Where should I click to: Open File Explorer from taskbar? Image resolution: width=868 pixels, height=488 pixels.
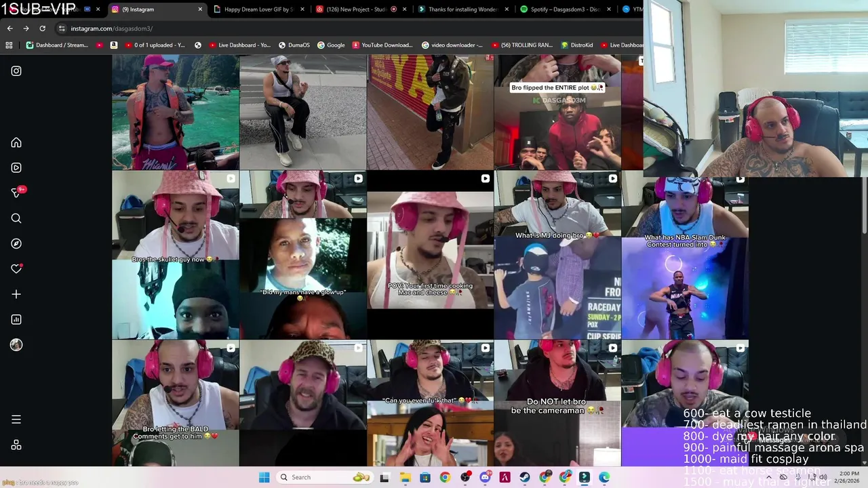(x=405, y=477)
